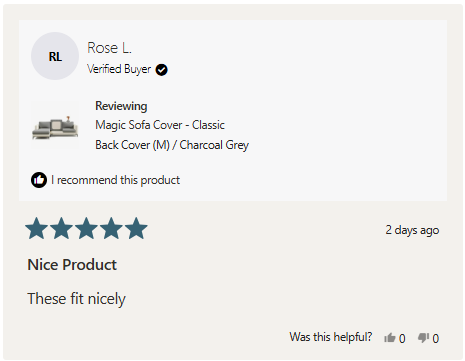
Task: Click the third rating star
Action: (86, 228)
